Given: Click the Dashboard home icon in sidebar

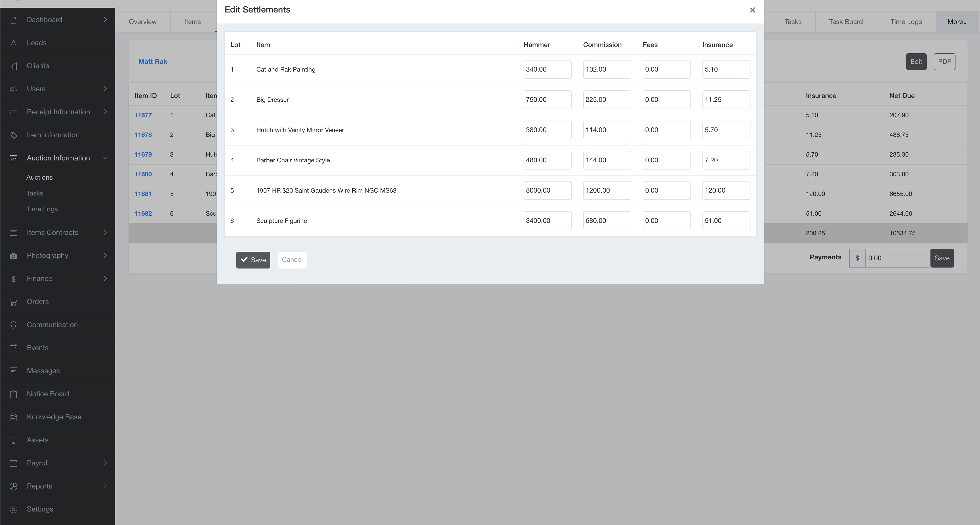Looking at the screenshot, I should pyautogui.click(x=13, y=20).
